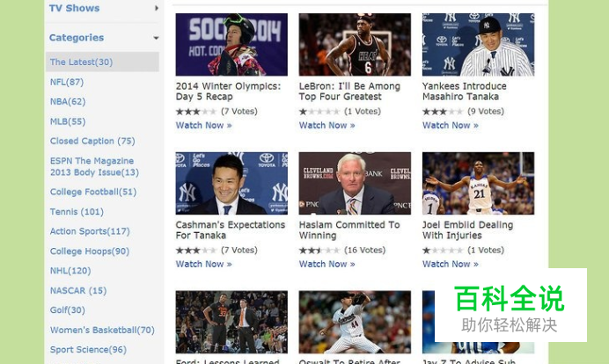
Task: Open Women's Basketball(70) category
Action: click(x=102, y=330)
